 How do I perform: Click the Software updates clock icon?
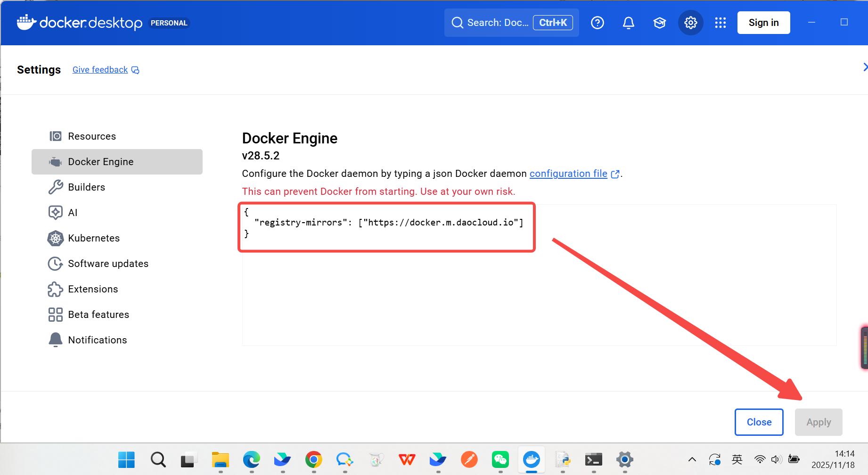pos(55,264)
